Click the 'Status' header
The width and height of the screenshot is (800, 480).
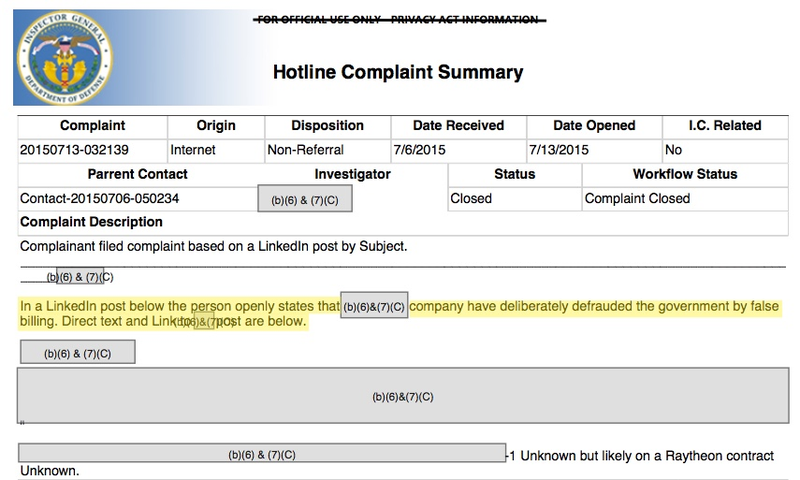tap(514, 174)
